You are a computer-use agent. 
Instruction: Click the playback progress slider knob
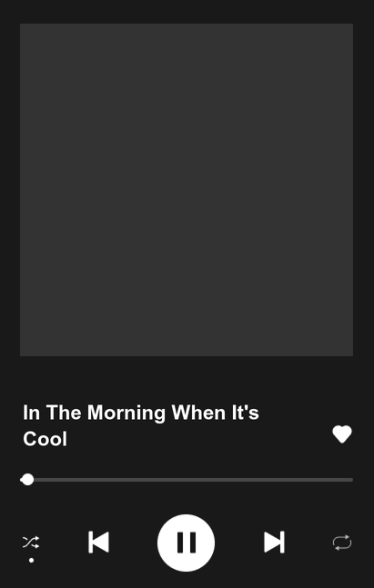click(27, 480)
